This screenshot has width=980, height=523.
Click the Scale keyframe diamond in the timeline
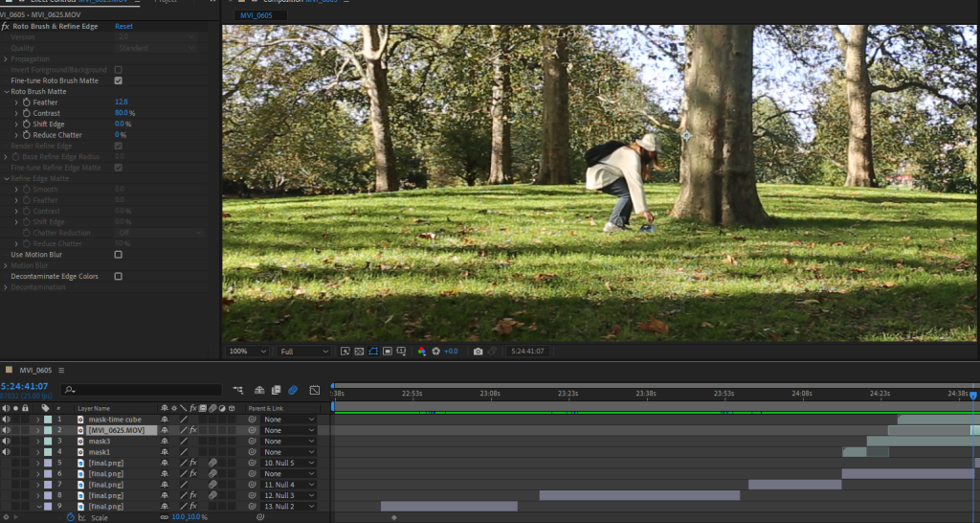(x=393, y=517)
